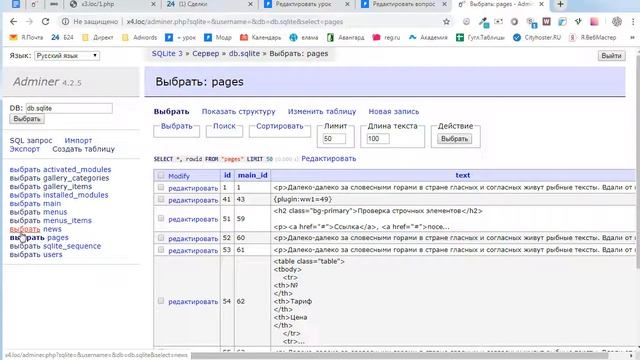Click the green arrow extension icon
The width and height of the screenshot is (640, 360).
(x=578, y=22)
